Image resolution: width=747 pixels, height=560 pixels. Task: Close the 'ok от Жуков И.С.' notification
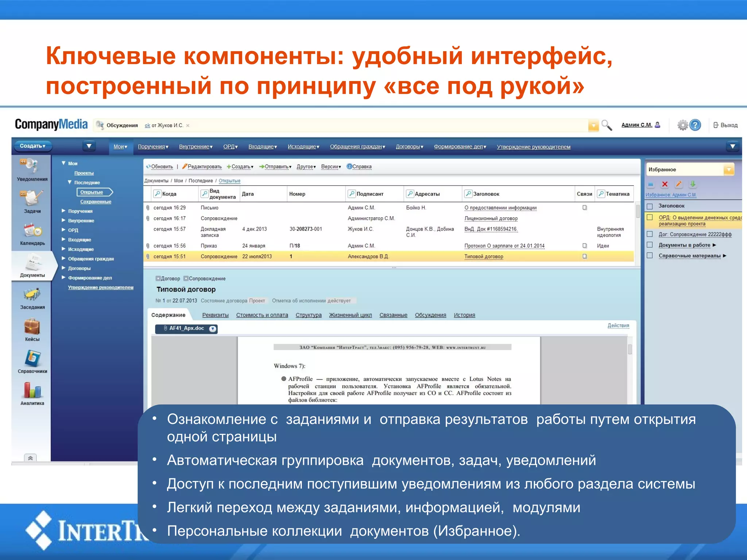coord(188,125)
